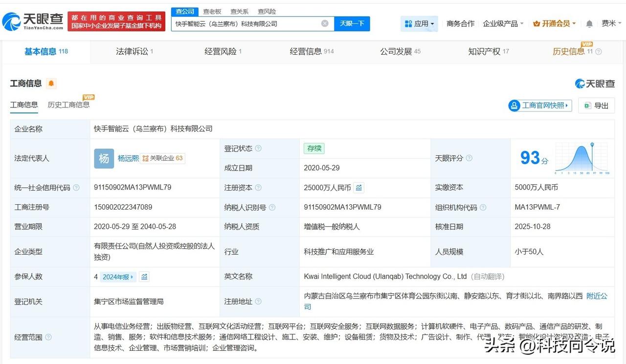The width and height of the screenshot is (626, 364).
Task: Click the 人员规模 value 小于50人
Action: point(529,252)
